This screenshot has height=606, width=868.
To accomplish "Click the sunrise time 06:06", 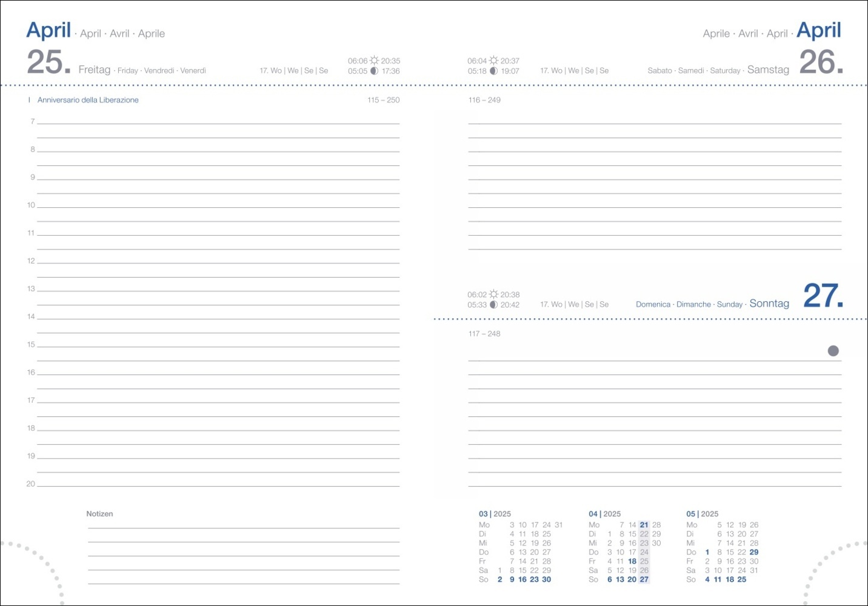I will 358,61.
